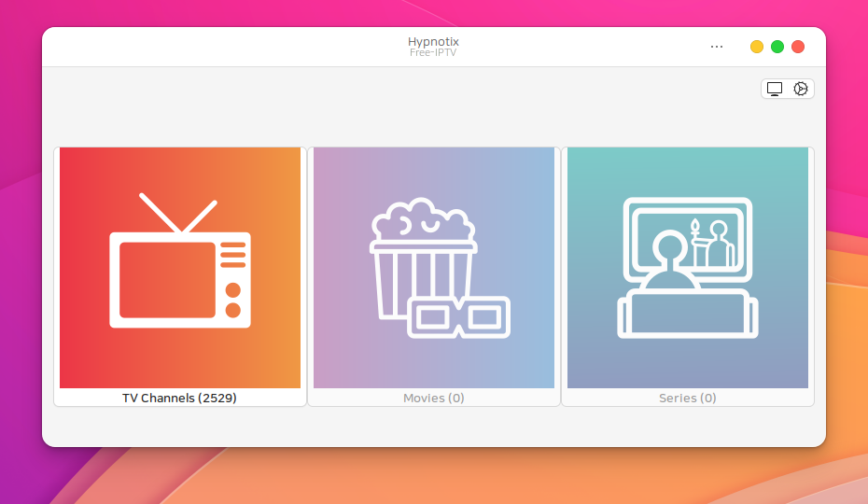Click the Hypnotix title text

click(433, 41)
